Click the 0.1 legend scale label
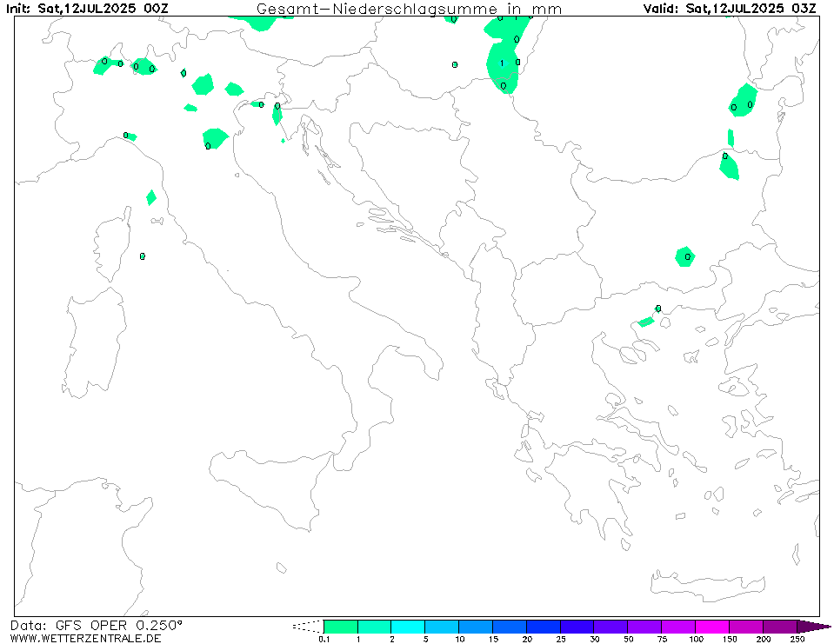 [324, 639]
